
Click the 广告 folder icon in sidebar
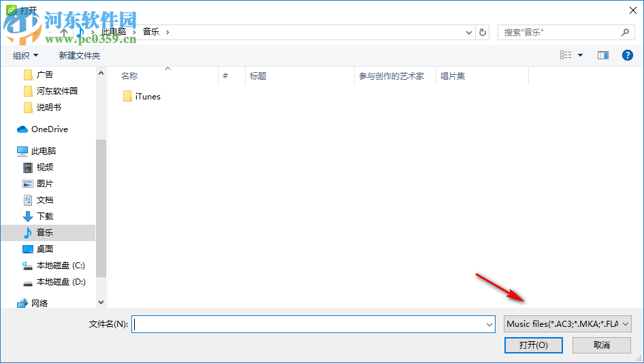click(28, 75)
